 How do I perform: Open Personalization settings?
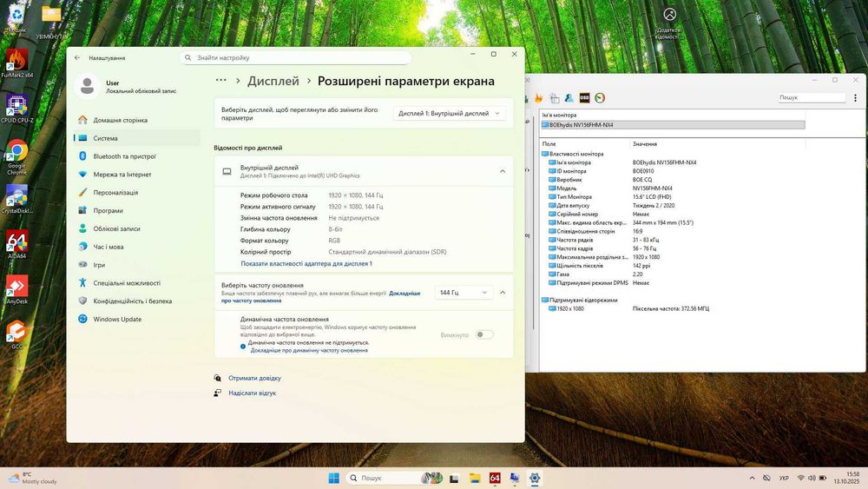(136, 193)
